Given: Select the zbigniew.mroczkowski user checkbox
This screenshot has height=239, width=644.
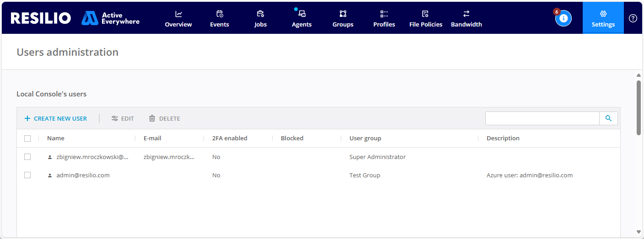Looking at the screenshot, I should [27, 157].
